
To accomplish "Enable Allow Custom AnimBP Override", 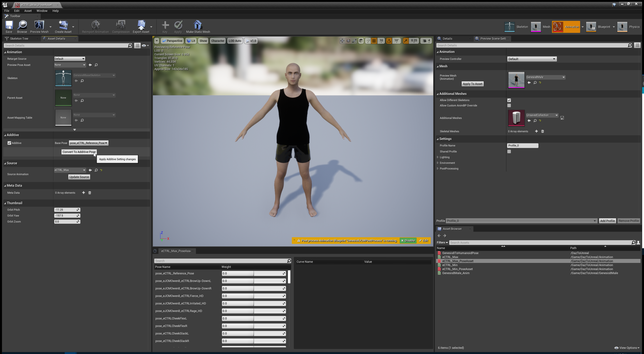I will [509, 106].
